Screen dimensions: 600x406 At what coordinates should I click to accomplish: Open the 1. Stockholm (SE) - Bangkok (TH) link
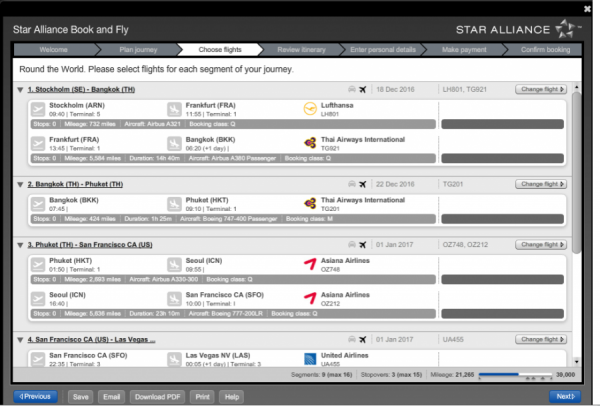point(81,90)
